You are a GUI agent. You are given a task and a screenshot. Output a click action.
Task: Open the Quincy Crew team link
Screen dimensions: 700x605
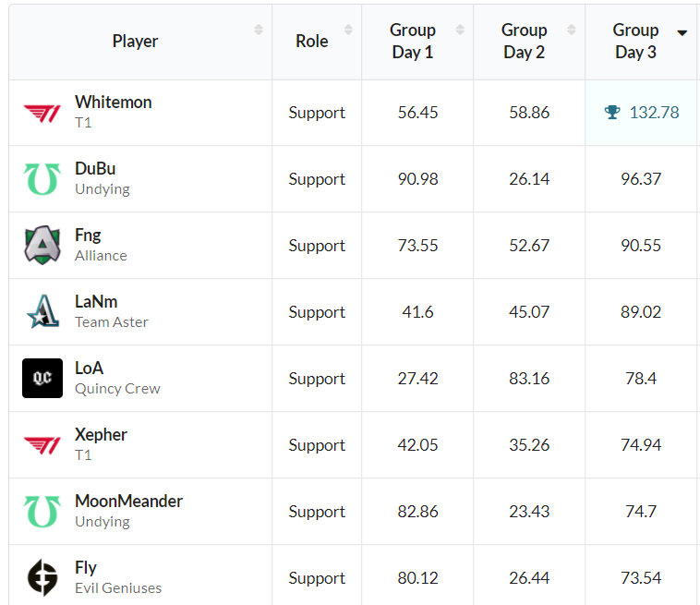click(x=117, y=389)
